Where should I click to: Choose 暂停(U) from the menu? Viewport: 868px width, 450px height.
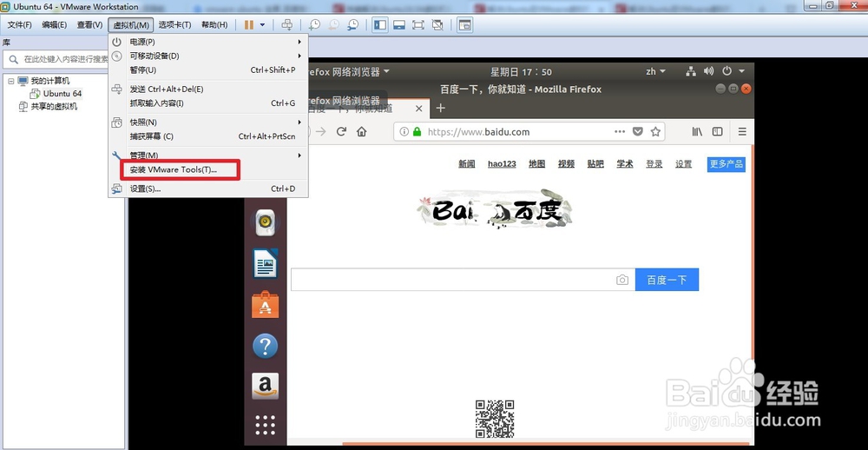point(208,70)
